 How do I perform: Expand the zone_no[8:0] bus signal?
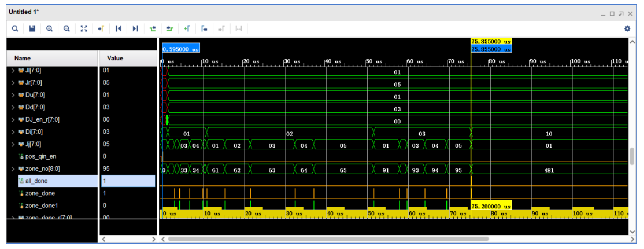click(13, 169)
